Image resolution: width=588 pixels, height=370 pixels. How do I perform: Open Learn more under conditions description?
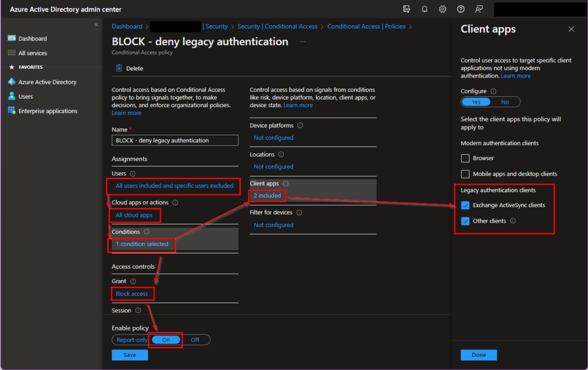tap(298, 105)
